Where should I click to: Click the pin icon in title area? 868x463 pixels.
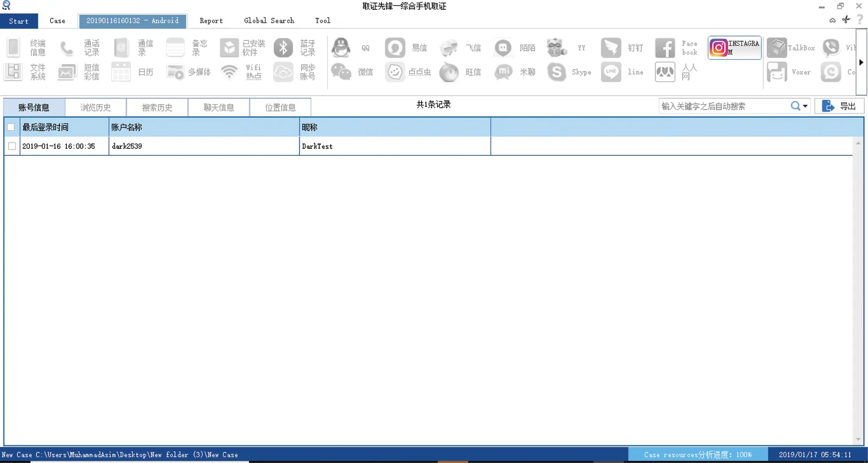point(846,20)
